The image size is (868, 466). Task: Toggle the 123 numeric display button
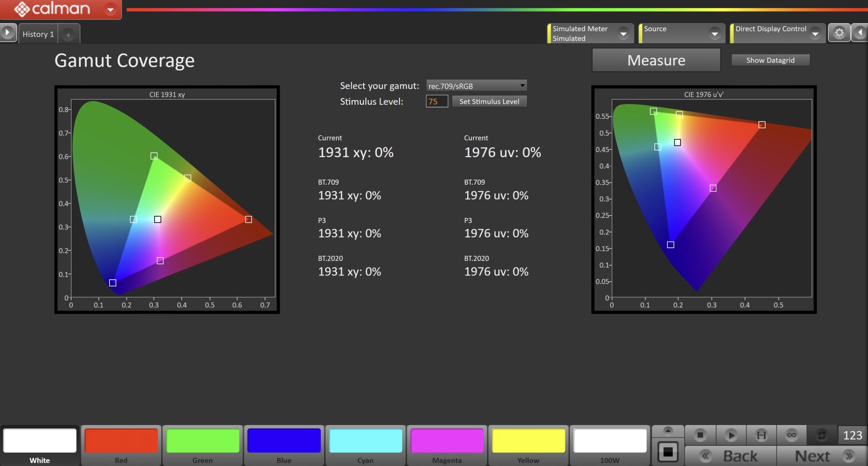pyautogui.click(x=852, y=435)
